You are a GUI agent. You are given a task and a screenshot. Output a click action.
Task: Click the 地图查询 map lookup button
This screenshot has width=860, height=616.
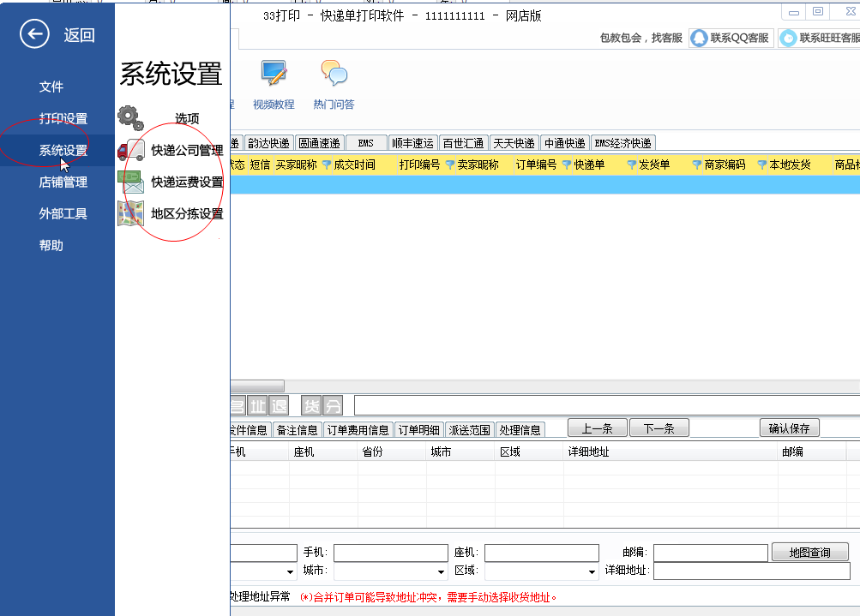coord(809,552)
